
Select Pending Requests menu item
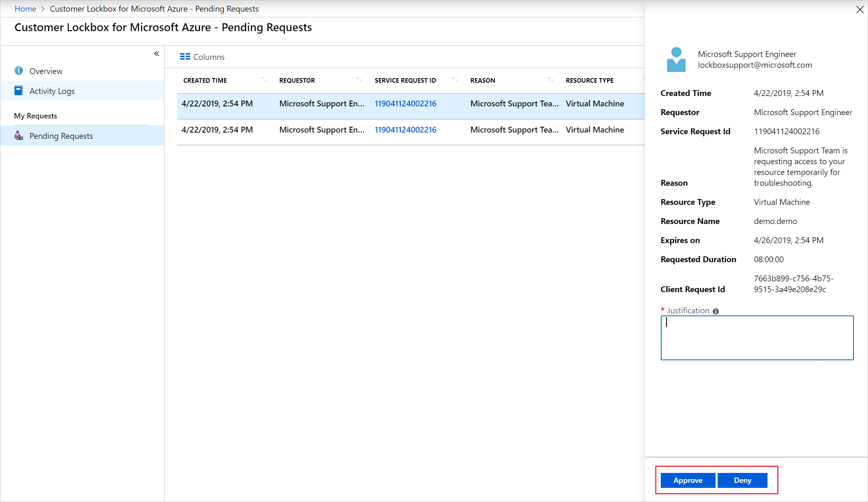61,136
